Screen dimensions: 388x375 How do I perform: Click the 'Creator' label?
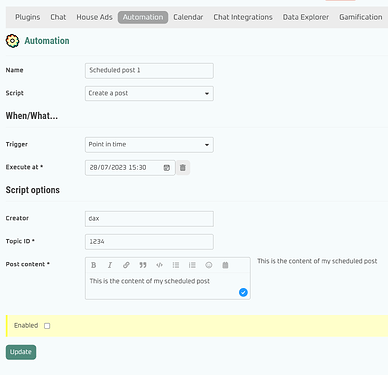[x=17, y=218]
